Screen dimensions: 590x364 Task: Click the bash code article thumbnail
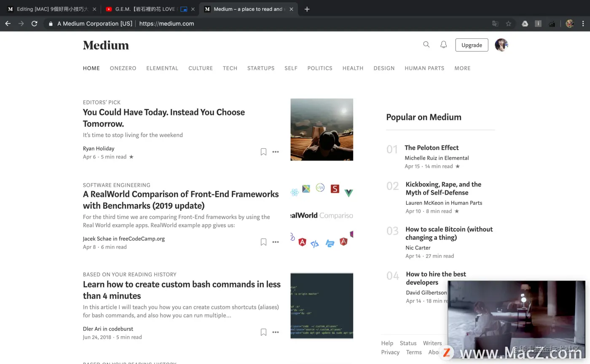coord(322,306)
